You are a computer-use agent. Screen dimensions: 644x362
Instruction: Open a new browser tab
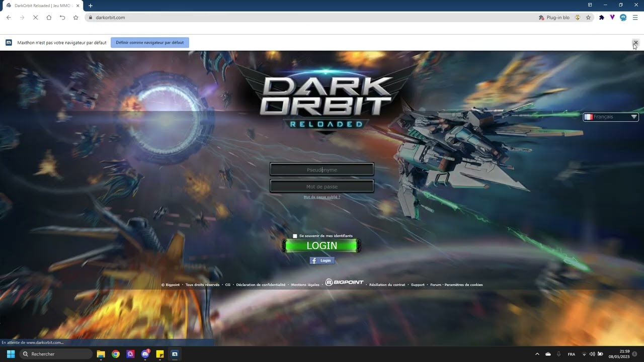tap(91, 6)
